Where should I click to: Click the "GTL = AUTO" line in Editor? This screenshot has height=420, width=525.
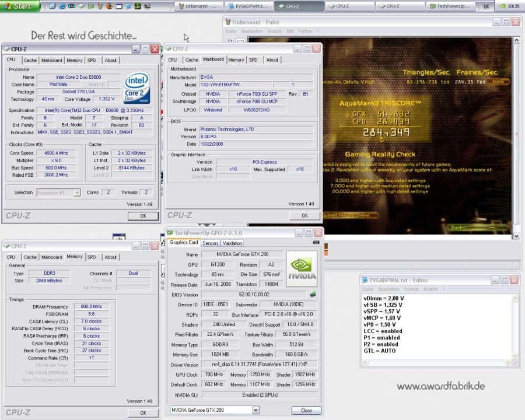(380, 351)
